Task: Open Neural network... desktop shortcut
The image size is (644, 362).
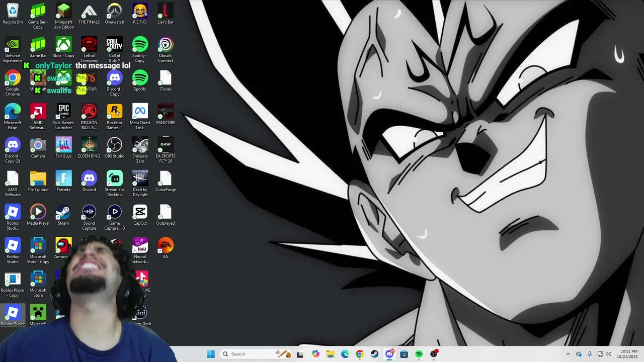Action: pyautogui.click(x=140, y=251)
